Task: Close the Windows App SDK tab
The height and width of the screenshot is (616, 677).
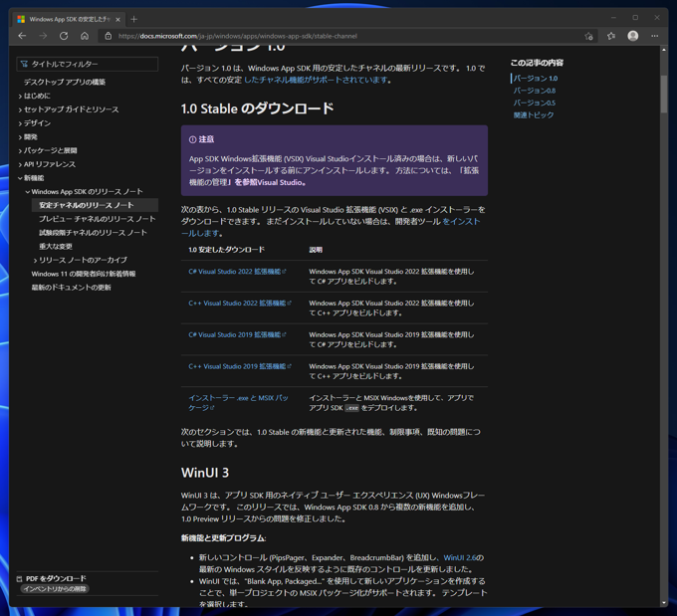Action: point(117,20)
